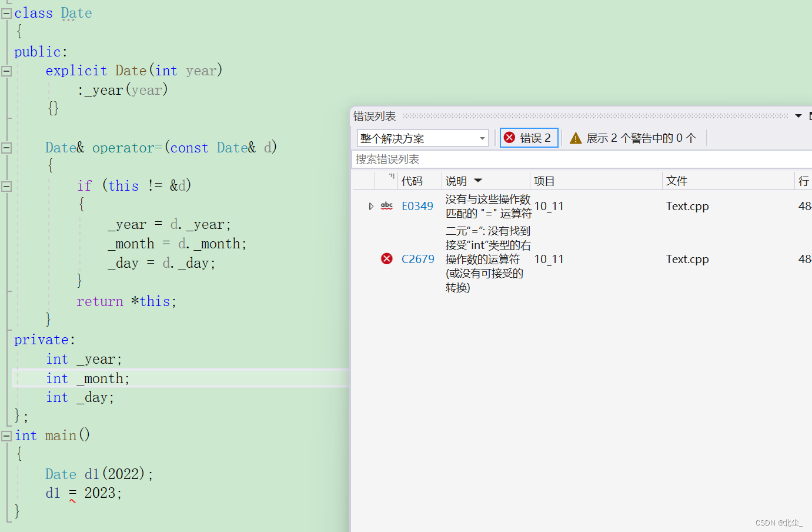Click project 10_11 in the E0349 row
This screenshot has width=812, height=532.
(549, 206)
